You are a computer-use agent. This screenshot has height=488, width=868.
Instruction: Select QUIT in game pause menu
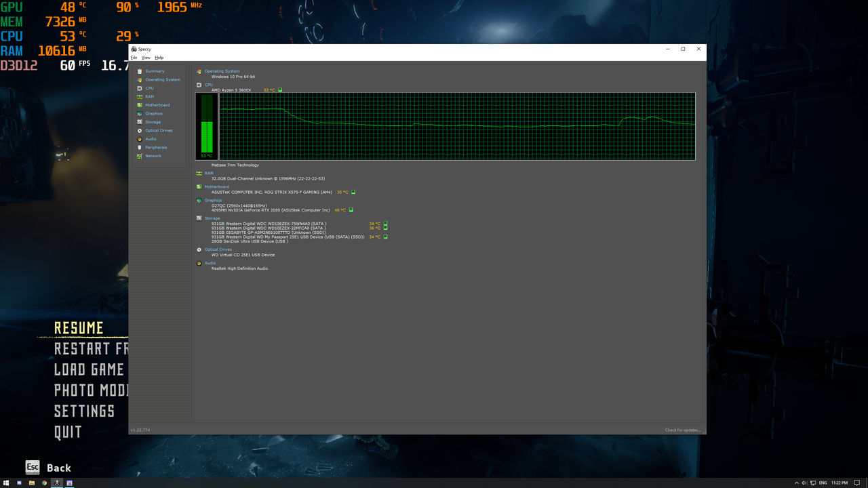tap(68, 432)
